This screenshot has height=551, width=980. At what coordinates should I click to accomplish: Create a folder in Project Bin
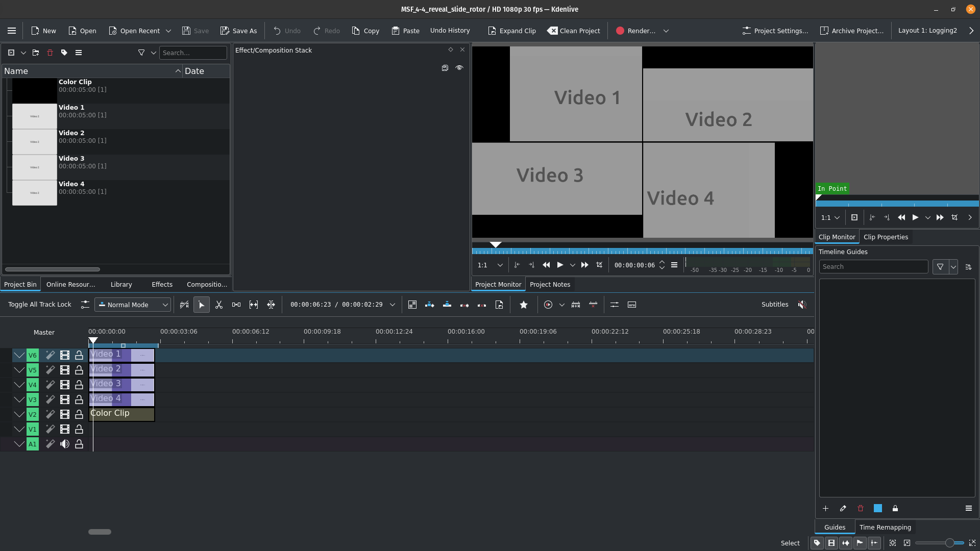(36, 53)
